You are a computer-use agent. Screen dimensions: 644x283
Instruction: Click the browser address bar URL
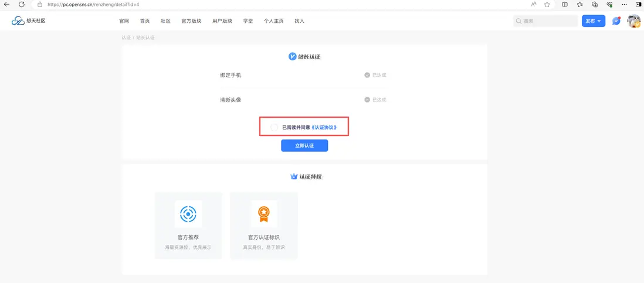94,4
